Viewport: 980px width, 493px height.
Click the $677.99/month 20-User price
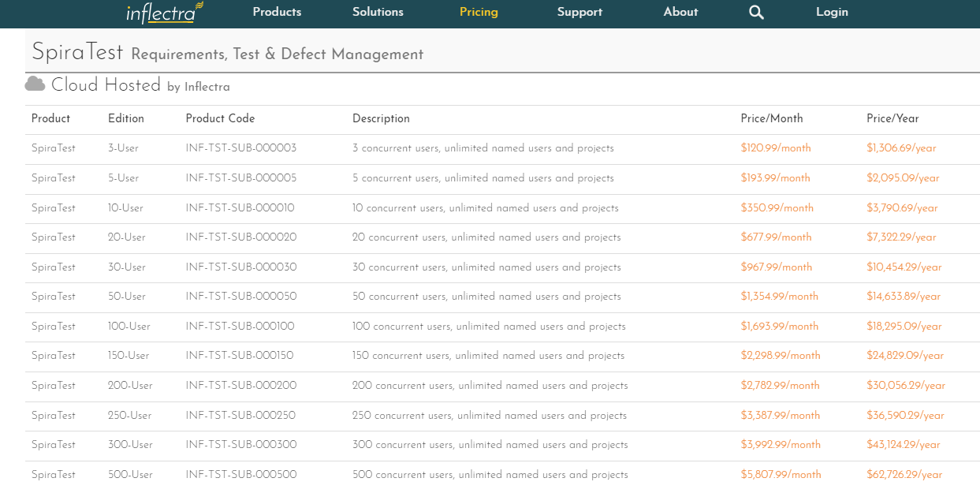click(x=776, y=237)
